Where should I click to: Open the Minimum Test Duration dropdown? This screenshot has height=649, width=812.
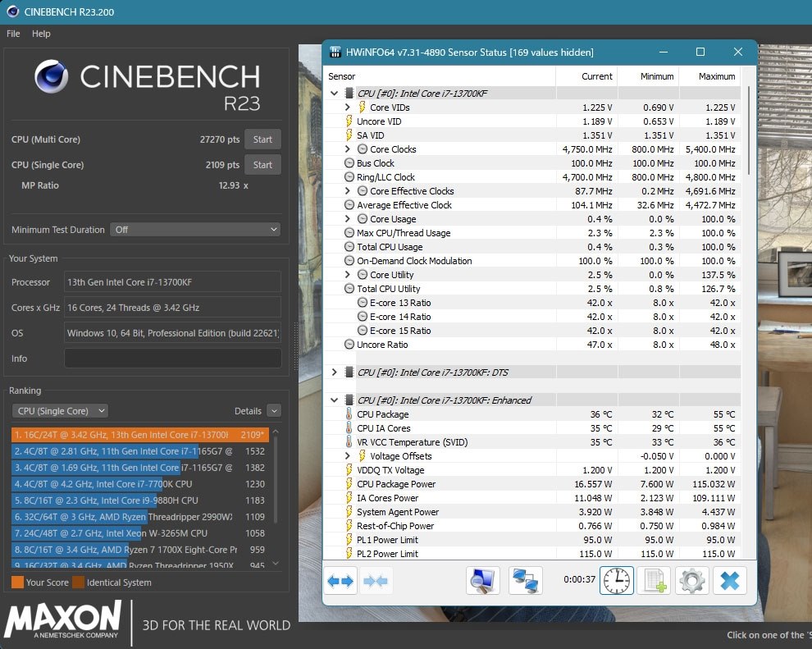(195, 230)
